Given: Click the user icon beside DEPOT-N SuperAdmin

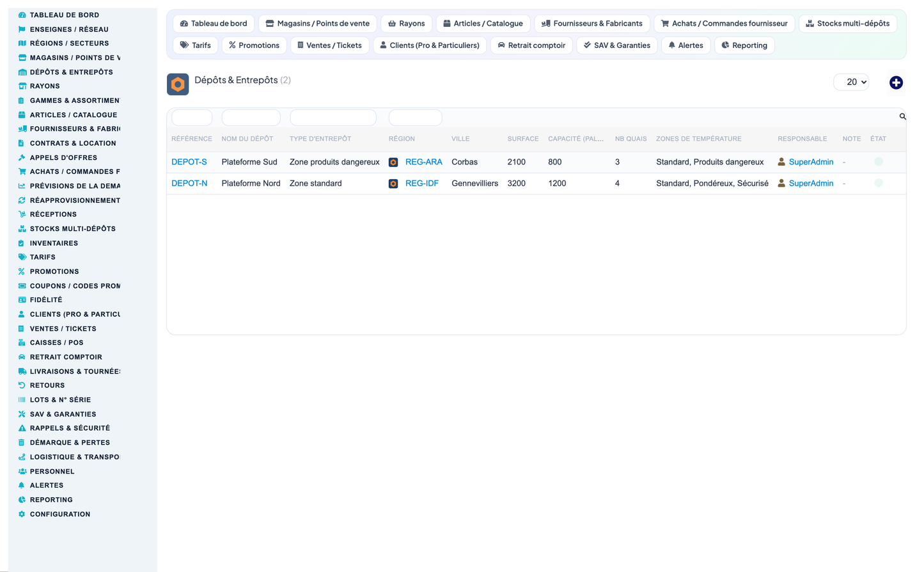Looking at the screenshot, I should 781,183.
